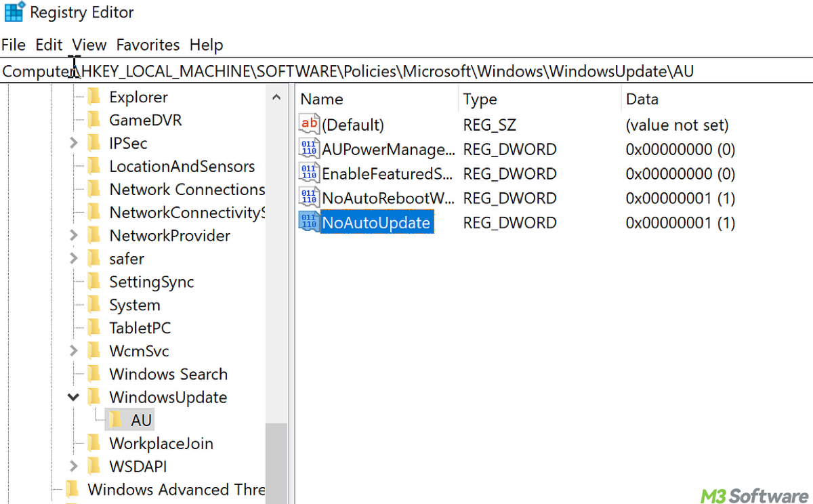Open the View menu
This screenshot has width=813, height=504.
[x=89, y=45]
